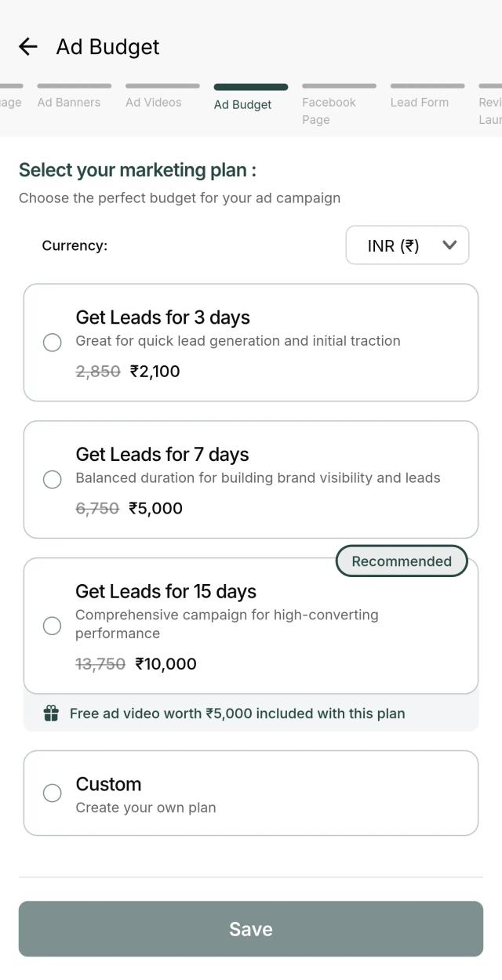Click the chevron on the currency selector
This screenshot has height=980, width=502.
(x=449, y=245)
